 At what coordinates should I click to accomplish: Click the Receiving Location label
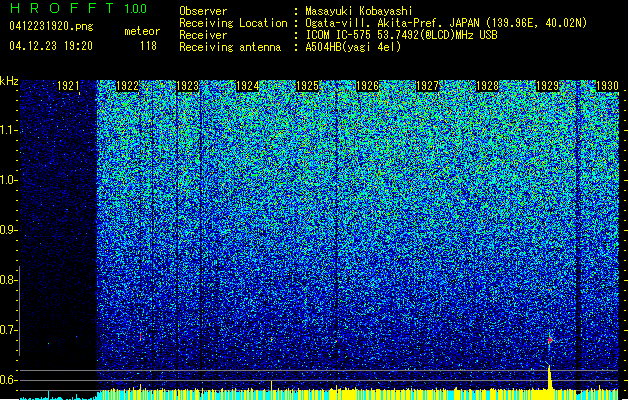tap(233, 23)
